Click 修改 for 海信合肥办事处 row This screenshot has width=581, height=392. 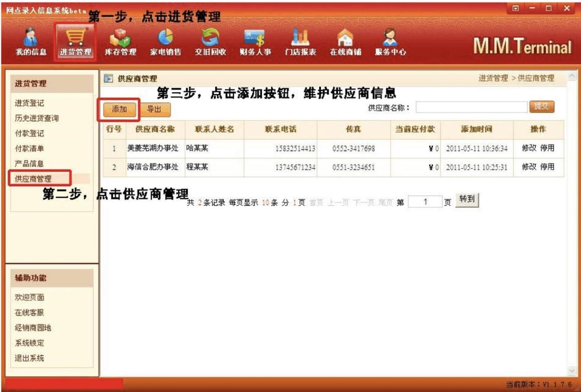pyautogui.click(x=530, y=167)
